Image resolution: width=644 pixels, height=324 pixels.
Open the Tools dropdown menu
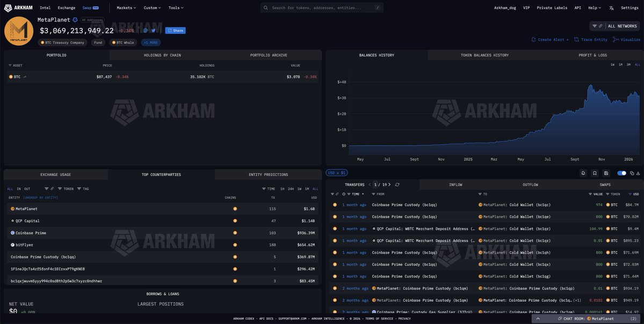point(176,8)
